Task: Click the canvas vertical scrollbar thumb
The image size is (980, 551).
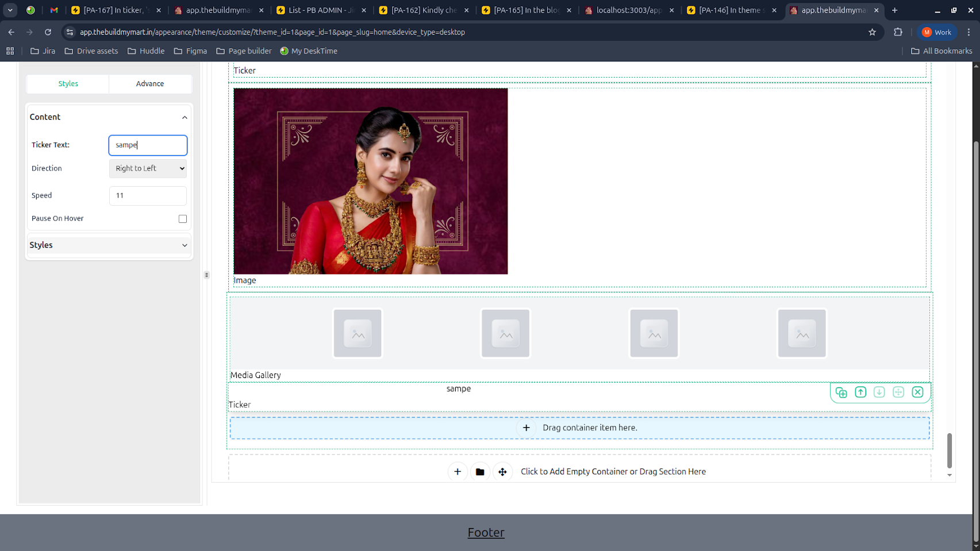Action: coord(950,451)
